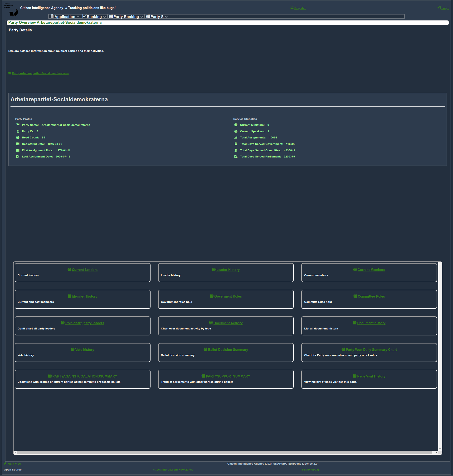Click the Login arrow icon
This screenshot has width=453, height=476.
pos(439,8)
